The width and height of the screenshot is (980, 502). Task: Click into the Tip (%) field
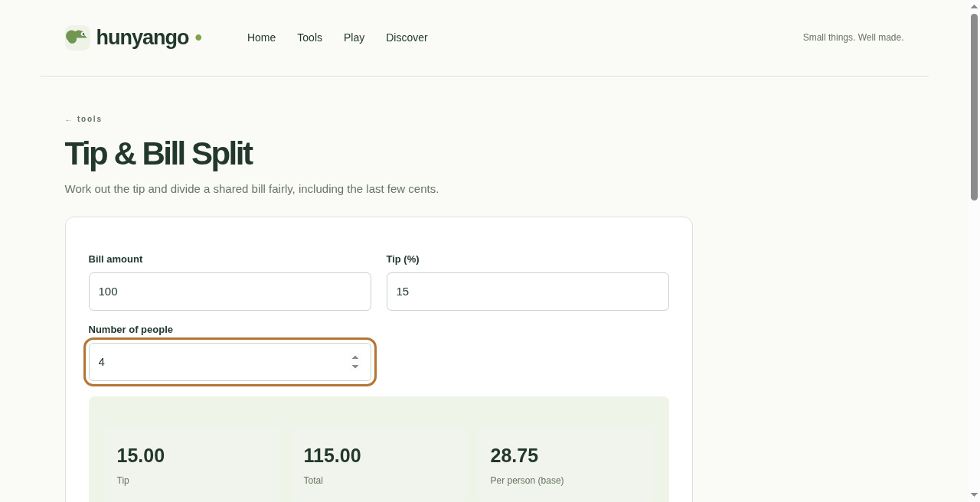(x=528, y=292)
